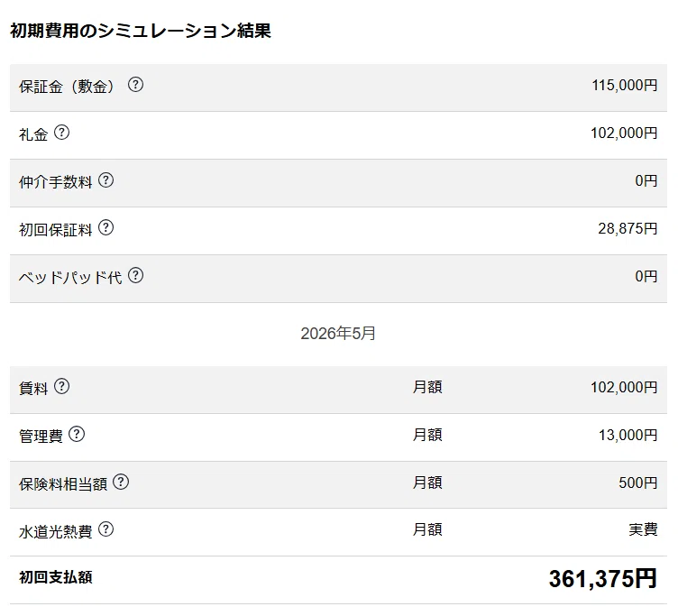678x616 pixels.
Task: Click the 初期費用のシミュレーション結果 heading
Action: (x=141, y=31)
